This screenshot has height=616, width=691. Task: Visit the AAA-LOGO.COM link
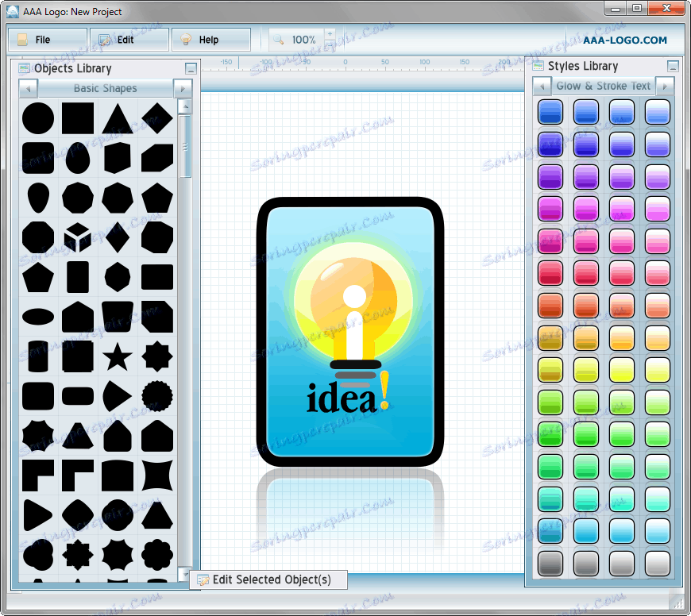(625, 40)
